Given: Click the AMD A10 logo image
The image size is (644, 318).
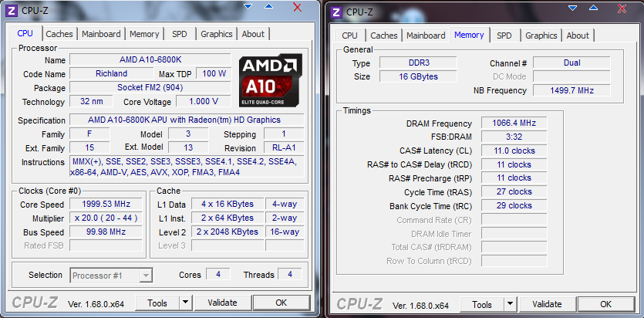Looking at the screenshot, I should click(270, 80).
